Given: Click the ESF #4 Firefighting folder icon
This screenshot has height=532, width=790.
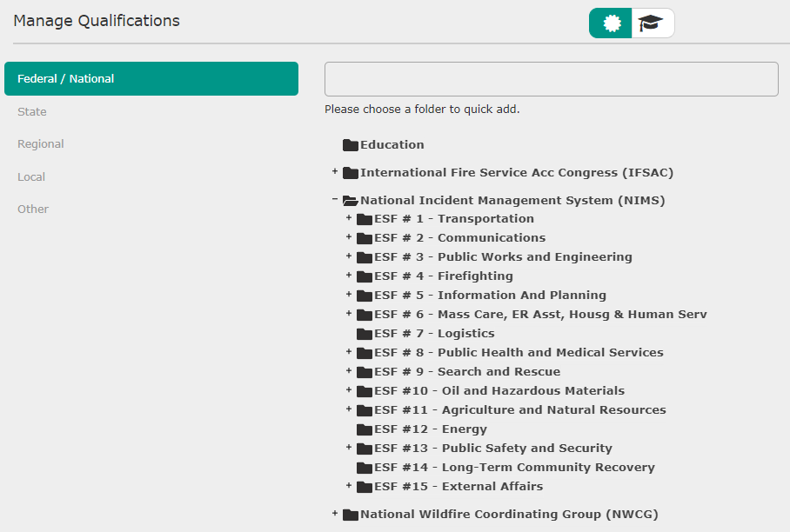Looking at the screenshot, I should (365, 276).
